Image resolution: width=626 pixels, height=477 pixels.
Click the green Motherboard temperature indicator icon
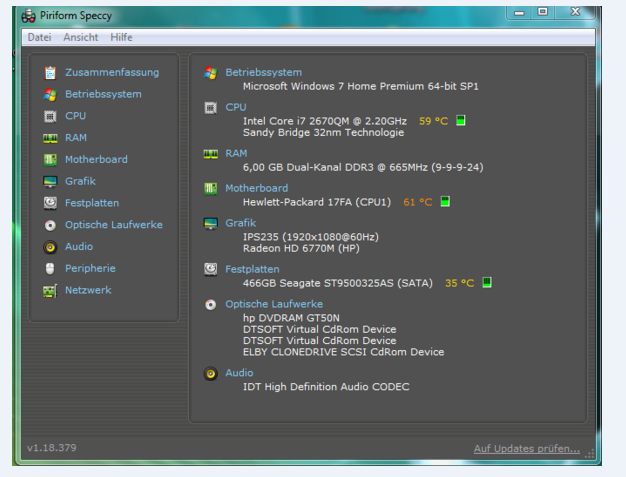445,202
